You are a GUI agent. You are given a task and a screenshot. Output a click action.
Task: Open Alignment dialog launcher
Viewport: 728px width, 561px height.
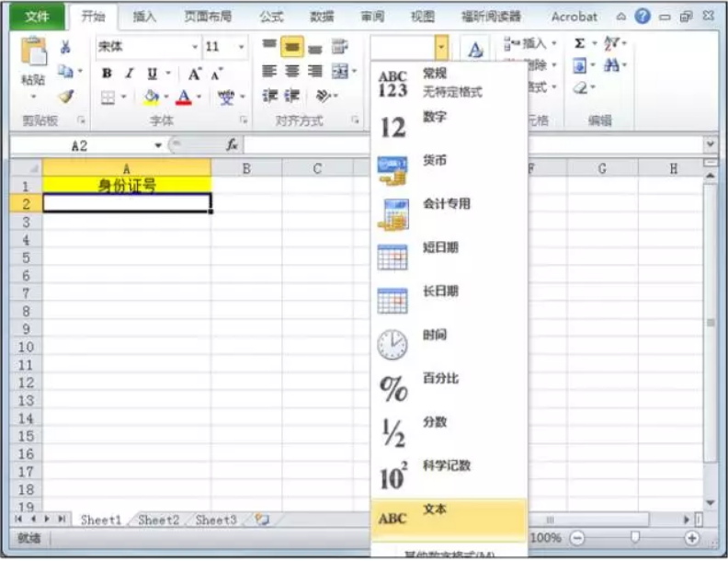pyautogui.click(x=355, y=120)
